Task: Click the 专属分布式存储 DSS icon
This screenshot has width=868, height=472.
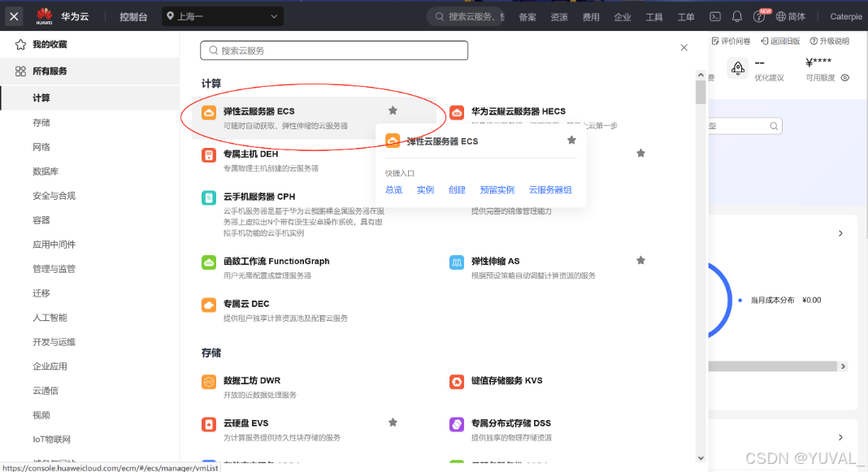Action: click(457, 424)
